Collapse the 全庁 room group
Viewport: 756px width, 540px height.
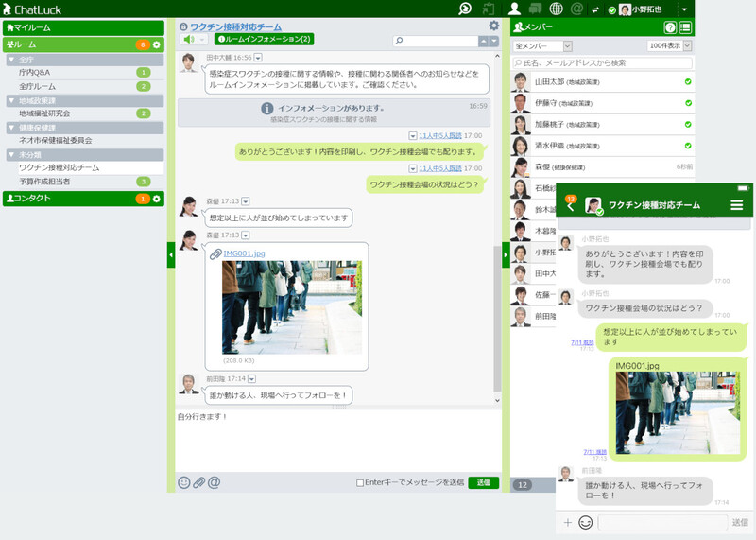11,59
